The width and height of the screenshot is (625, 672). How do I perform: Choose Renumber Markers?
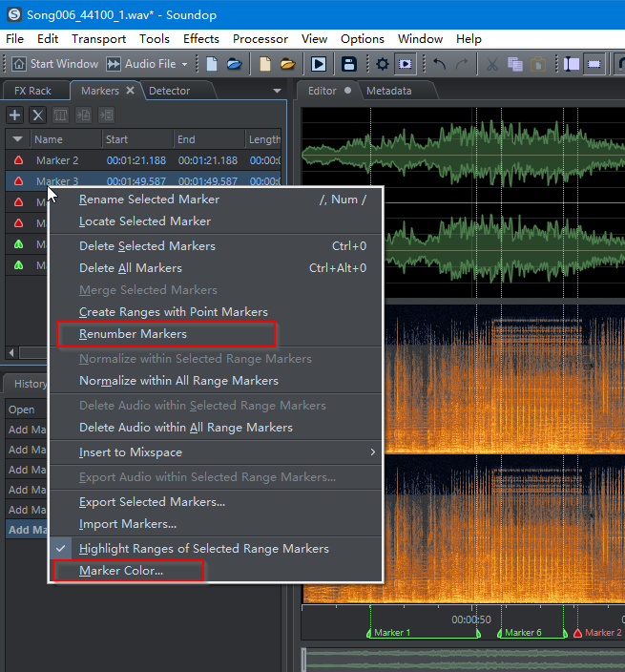coord(216,334)
